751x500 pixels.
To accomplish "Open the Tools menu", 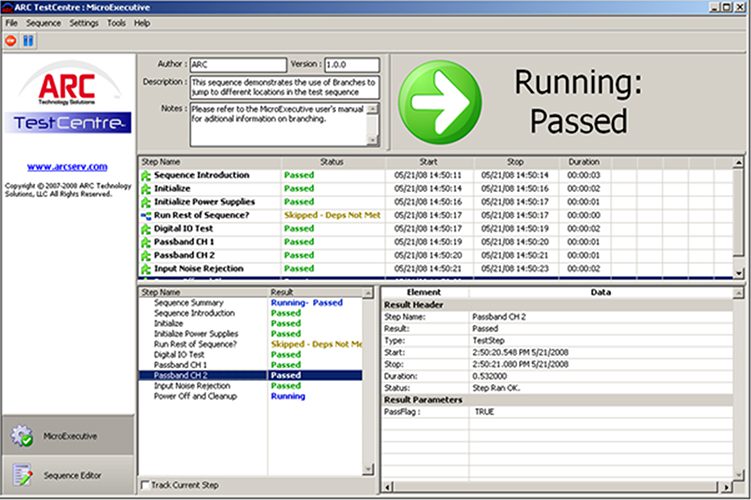I will tap(116, 23).
